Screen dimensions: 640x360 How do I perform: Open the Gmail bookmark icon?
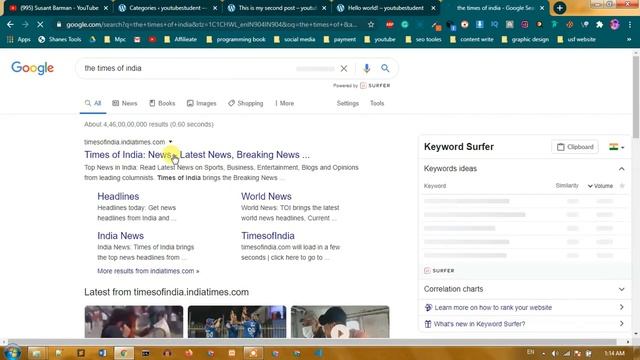coord(137,40)
